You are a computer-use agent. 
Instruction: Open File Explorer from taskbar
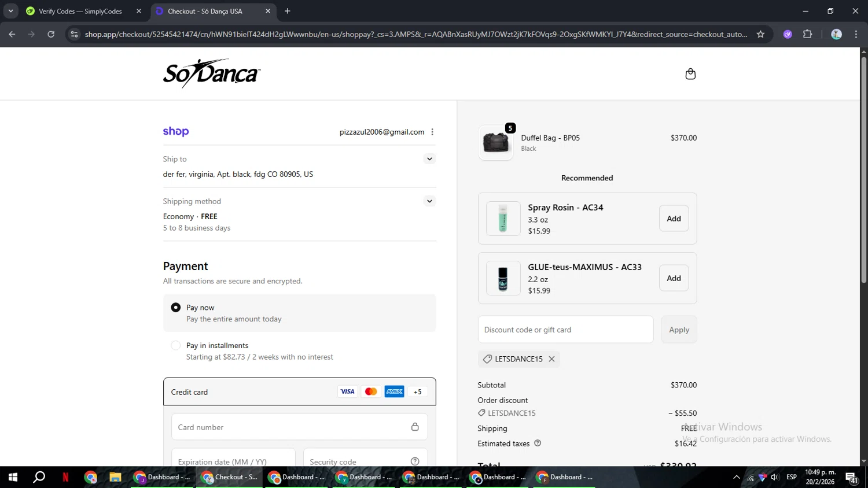115,477
